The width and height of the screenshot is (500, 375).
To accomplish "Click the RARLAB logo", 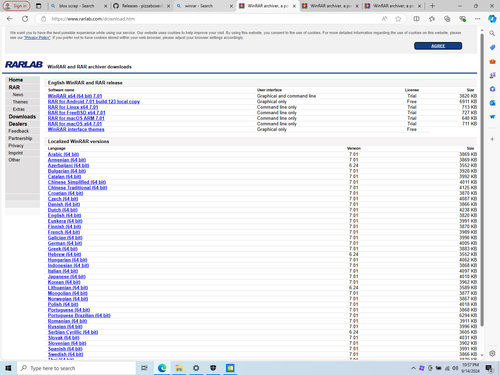I will [24, 64].
